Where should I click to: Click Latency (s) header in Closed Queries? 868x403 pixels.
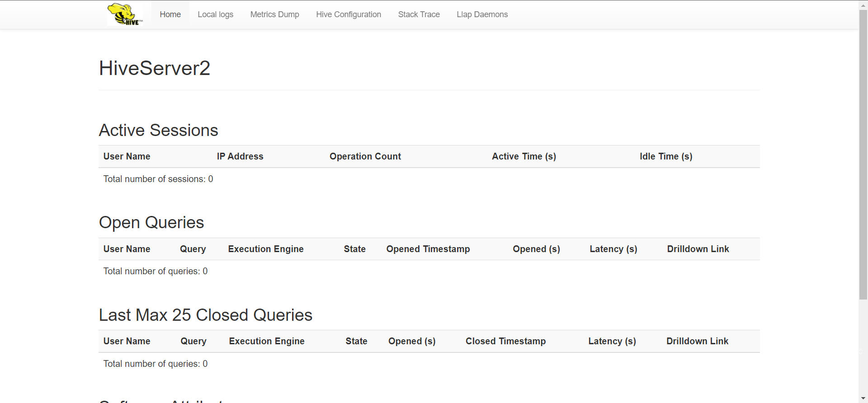(612, 341)
